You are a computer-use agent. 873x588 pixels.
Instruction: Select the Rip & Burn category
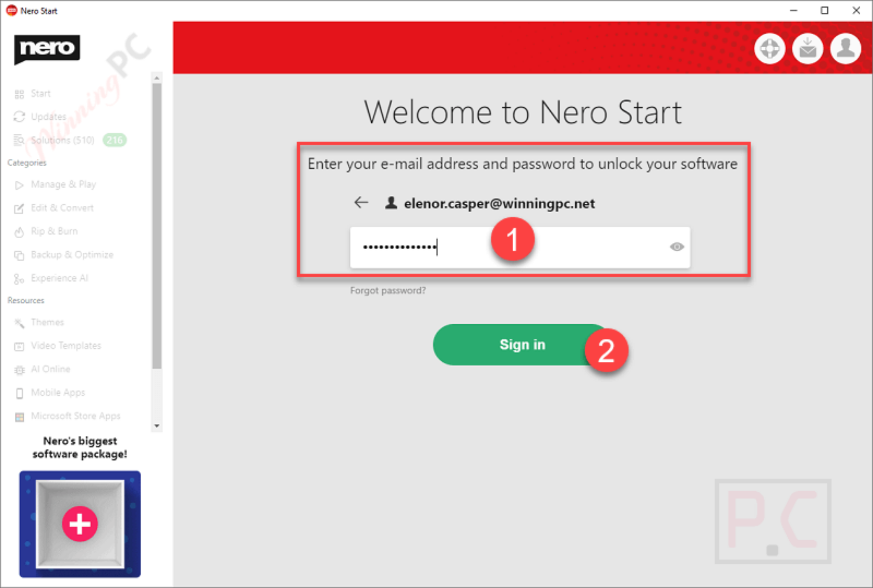pyautogui.click(x=53, y=231)
